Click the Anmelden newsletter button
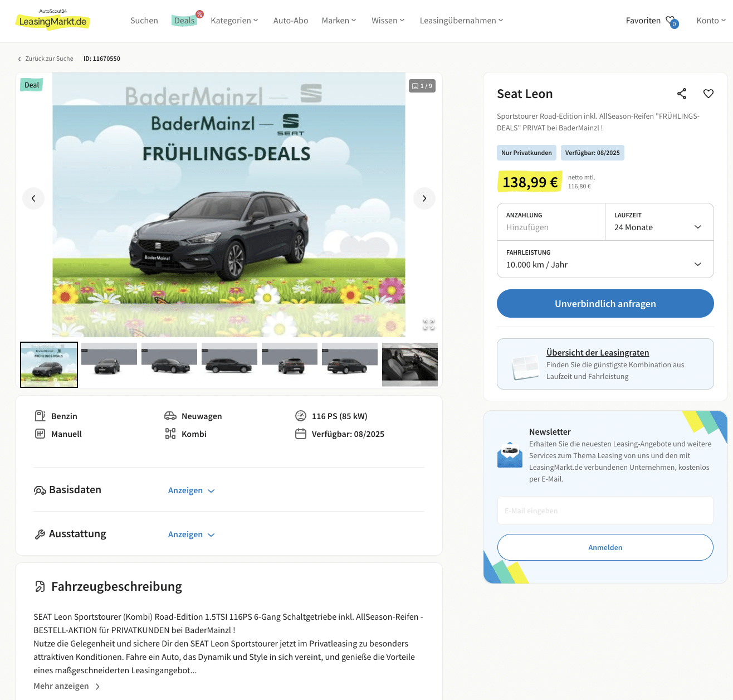 pos(605,547)
